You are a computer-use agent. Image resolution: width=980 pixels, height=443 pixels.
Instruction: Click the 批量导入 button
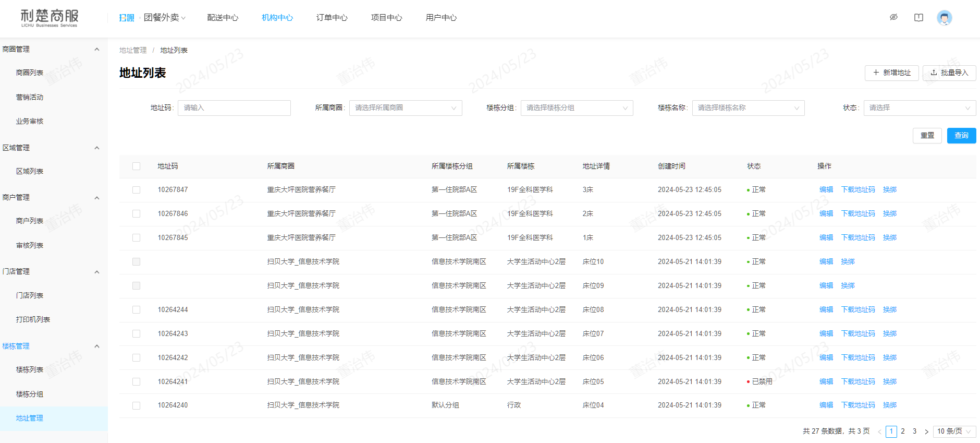949,73
